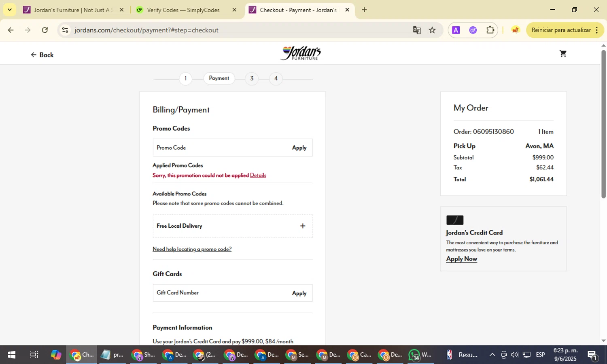The width and height of the screenshot is (607, 364).
Task: Click the Jordan's Credit Card image
Action: pos(455,220)
